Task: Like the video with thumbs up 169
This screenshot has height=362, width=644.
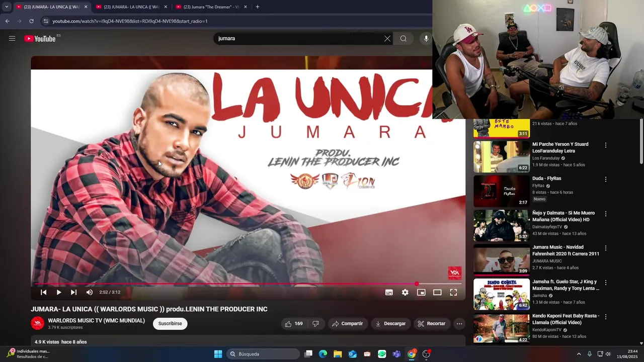Action: click(x=294, y=324)
